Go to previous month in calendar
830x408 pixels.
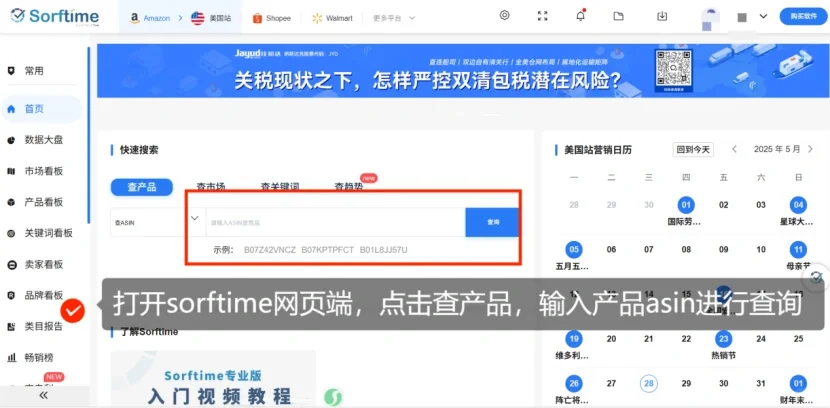coord(734,149)
